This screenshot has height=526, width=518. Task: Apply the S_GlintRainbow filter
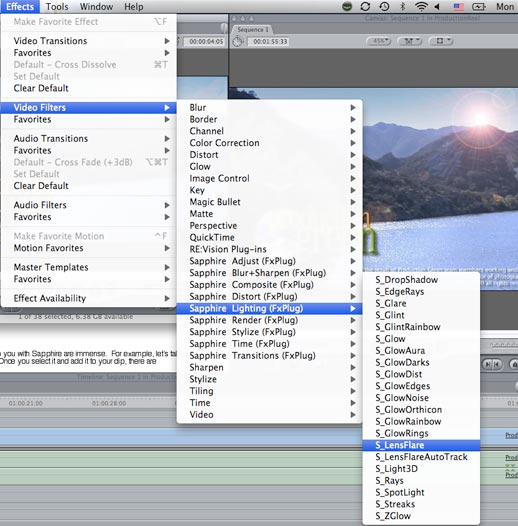(421, 327)
